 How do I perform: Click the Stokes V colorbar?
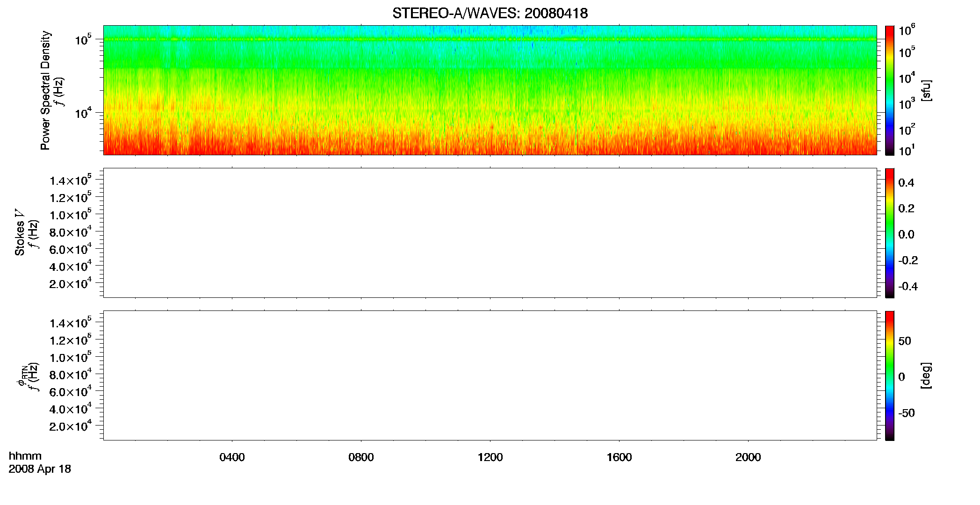tap(890, 233)
